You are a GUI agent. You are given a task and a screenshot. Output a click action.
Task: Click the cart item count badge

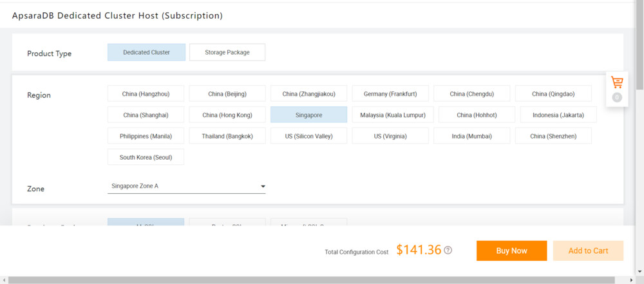point(617,98)
